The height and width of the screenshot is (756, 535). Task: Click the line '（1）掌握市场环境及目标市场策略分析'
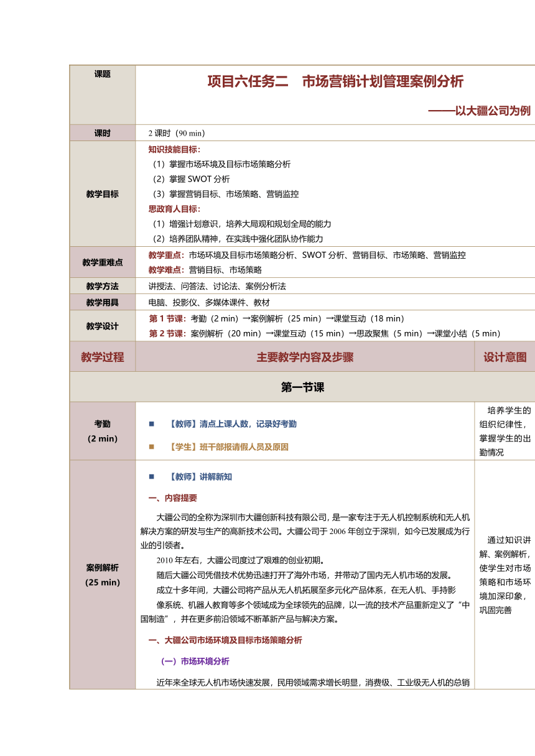[x=220, y=164]
